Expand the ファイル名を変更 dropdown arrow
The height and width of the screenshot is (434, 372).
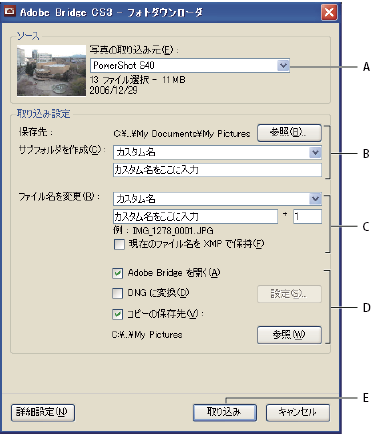click(315, 199)
